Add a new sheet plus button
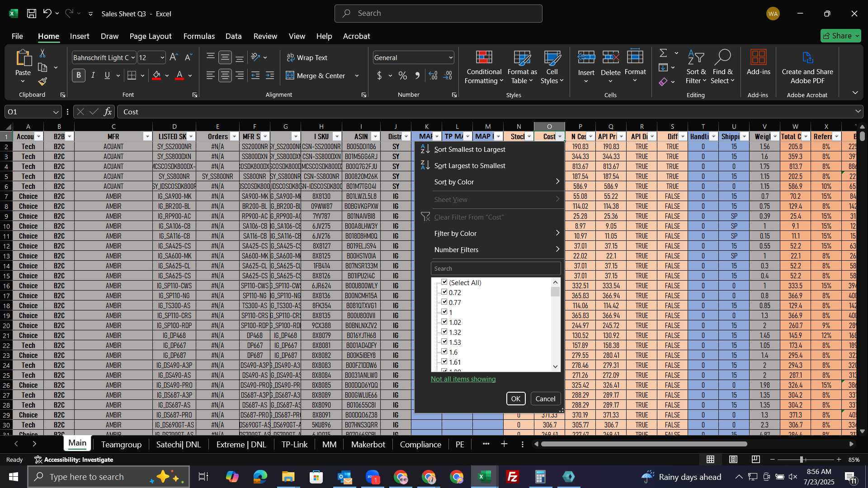 click(x=504, y=444)
